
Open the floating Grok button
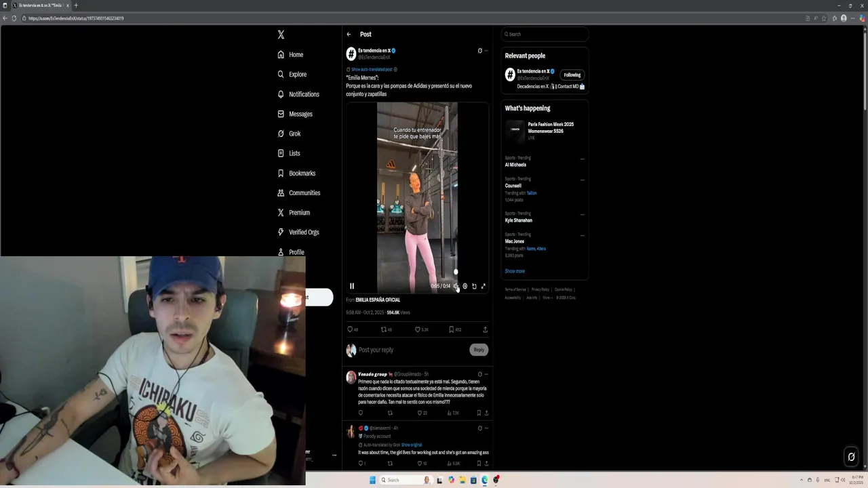(x=851, y=457)
